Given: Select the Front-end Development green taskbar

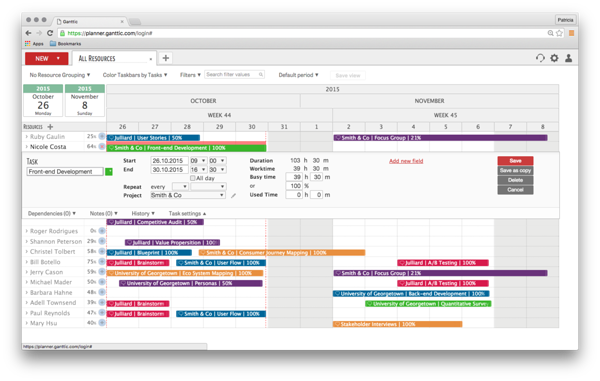Looking at the screenshot, I should pos(186,148).
